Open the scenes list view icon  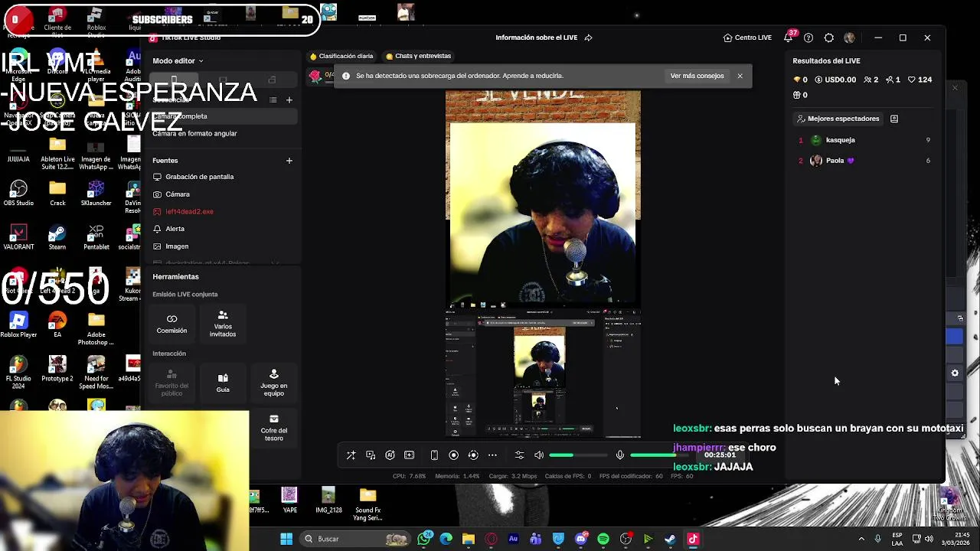tap(273, 99)
